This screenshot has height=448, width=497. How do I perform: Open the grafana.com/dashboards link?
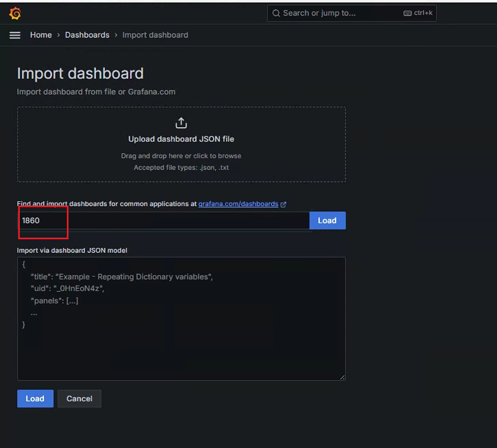239,204
